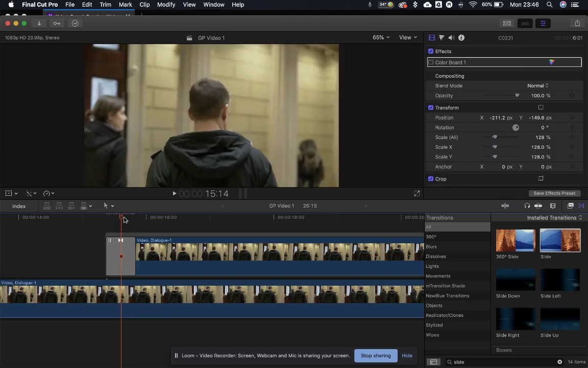Open the Installed Transitions dropdown

[554, 218]
